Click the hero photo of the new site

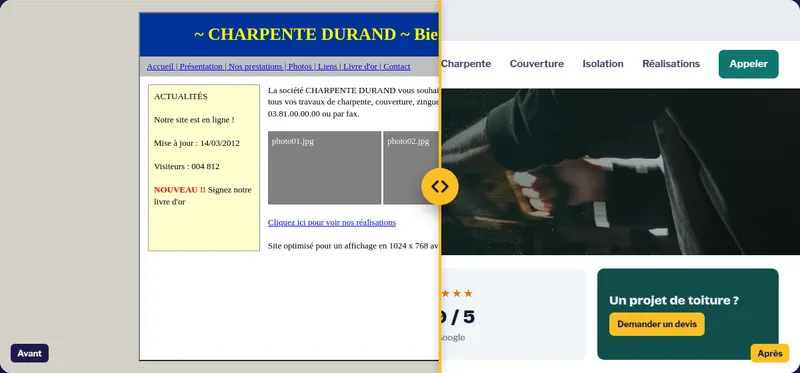[x=620, y=172]
